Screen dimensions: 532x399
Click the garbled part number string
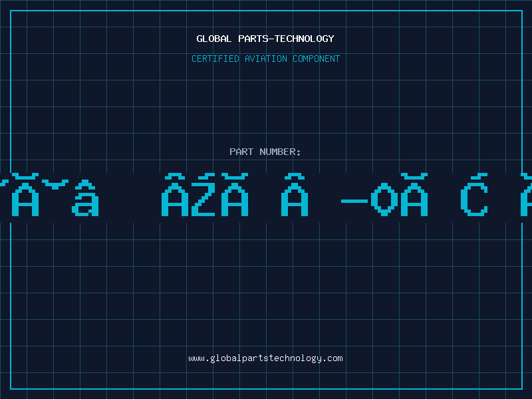click(266, 195)
